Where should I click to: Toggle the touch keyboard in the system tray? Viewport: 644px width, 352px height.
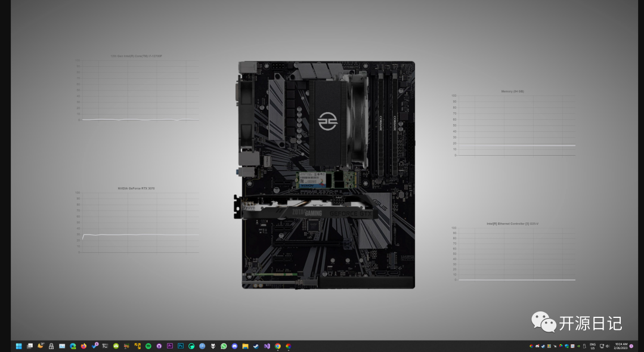click(602, 345)
